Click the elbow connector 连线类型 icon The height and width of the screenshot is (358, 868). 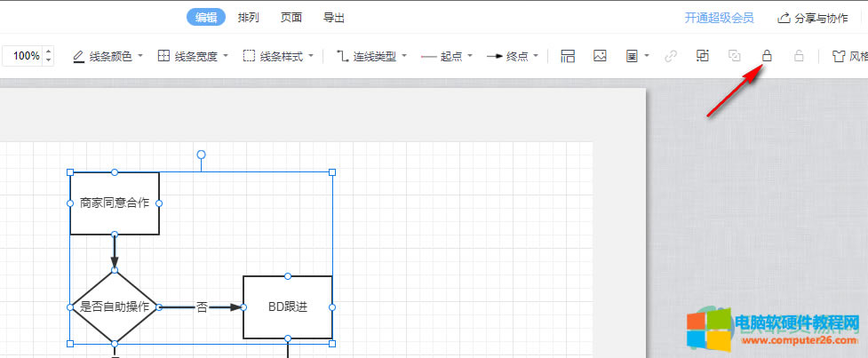click(x=343, y=56)
